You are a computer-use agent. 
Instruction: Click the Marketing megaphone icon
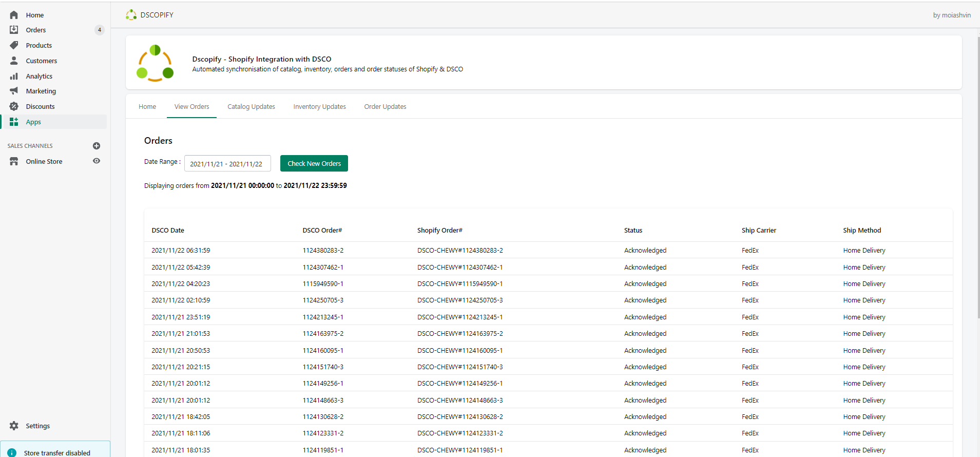(14, 91)
